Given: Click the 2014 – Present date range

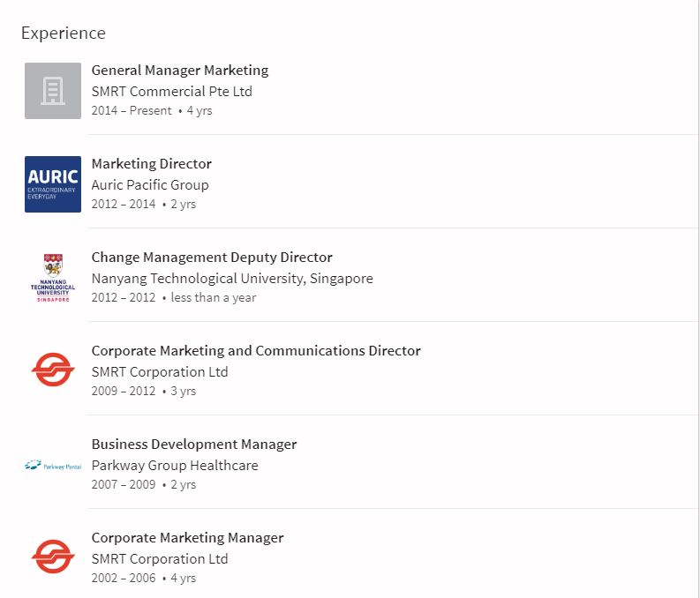Looking at the screenshot, I should pos(132,111).
